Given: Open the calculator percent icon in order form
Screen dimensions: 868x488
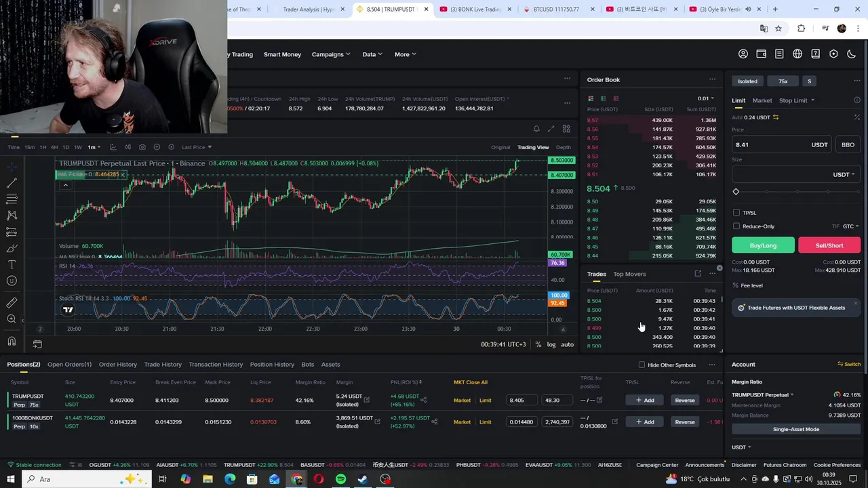Looking at the screenshot, I should pyautogui.click(x=856, y=117).
